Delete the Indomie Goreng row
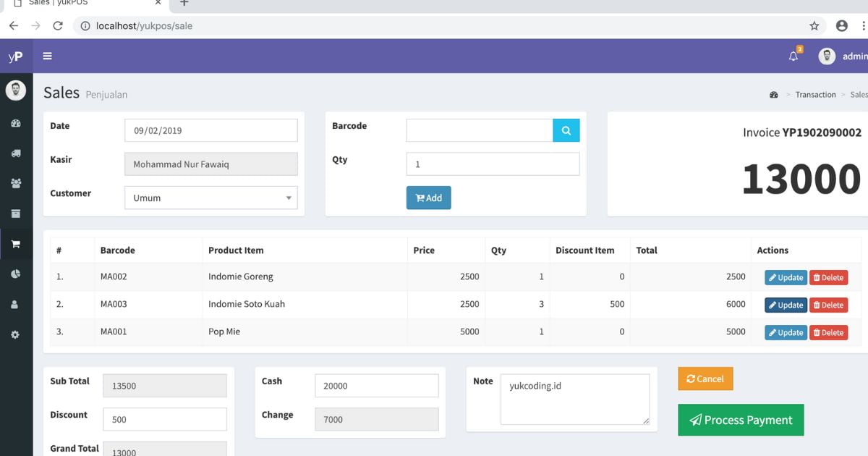Image resolution: width=868 pixels, height=456 pixels. (828, 277)
